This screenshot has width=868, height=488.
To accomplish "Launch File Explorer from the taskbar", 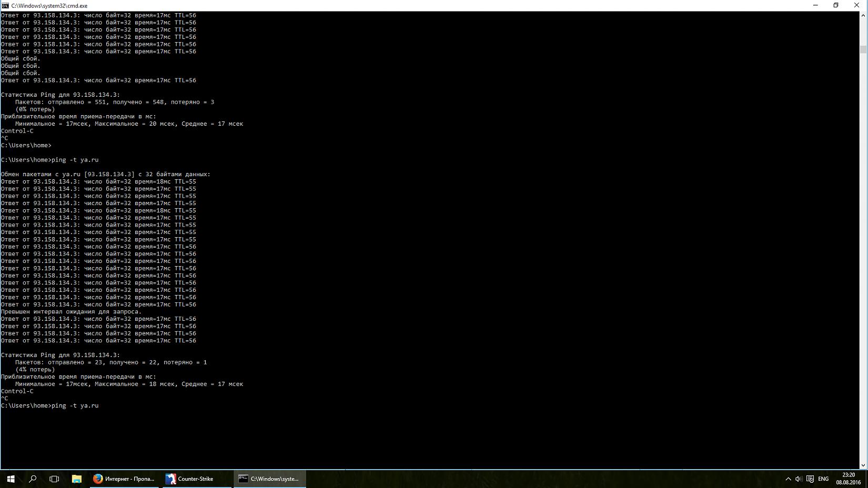I will [77, 479].
